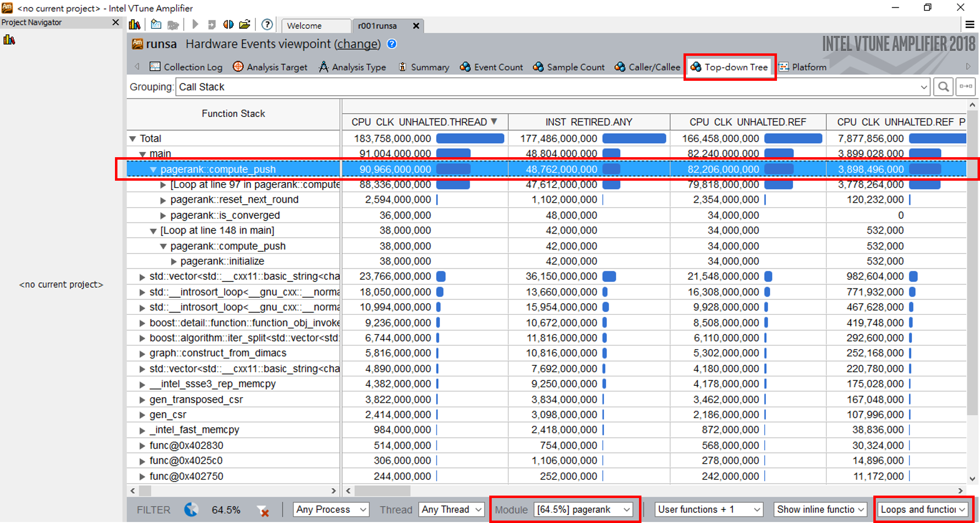Click the blue viewpoint help icon
The image size is (980, 523).
(x=392, y=44)
